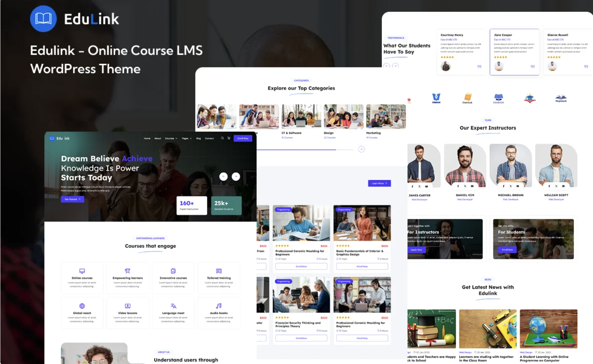
Task: Open the Home menu item
Action: (147, 138)
